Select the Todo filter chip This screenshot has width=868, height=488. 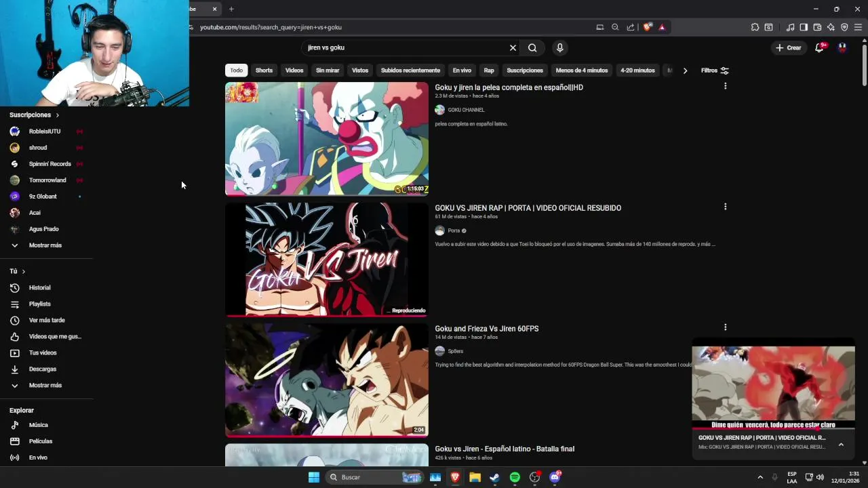pos(236,70)
